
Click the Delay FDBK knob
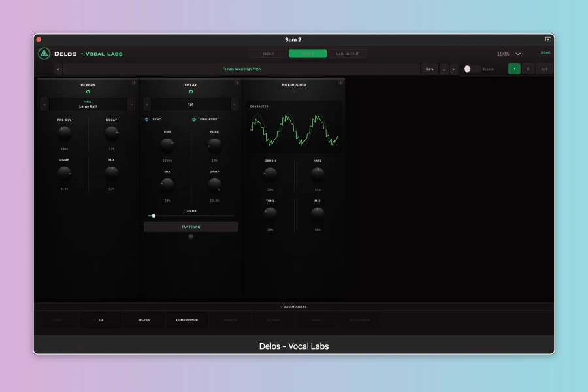[214, 146]
